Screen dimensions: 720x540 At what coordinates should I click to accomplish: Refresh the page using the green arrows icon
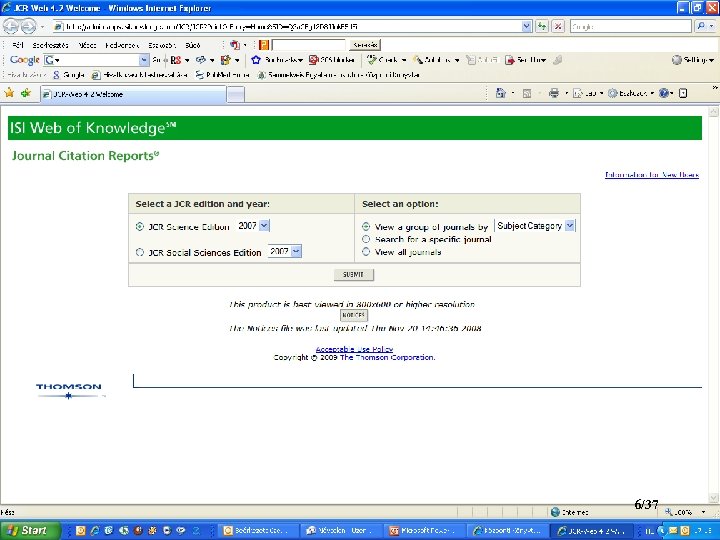point(542,27)
